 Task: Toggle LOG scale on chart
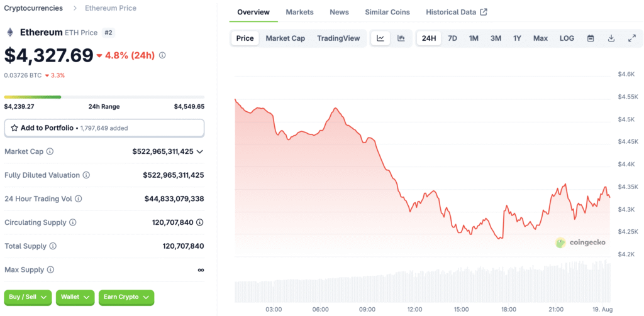(x=567, y=38)
